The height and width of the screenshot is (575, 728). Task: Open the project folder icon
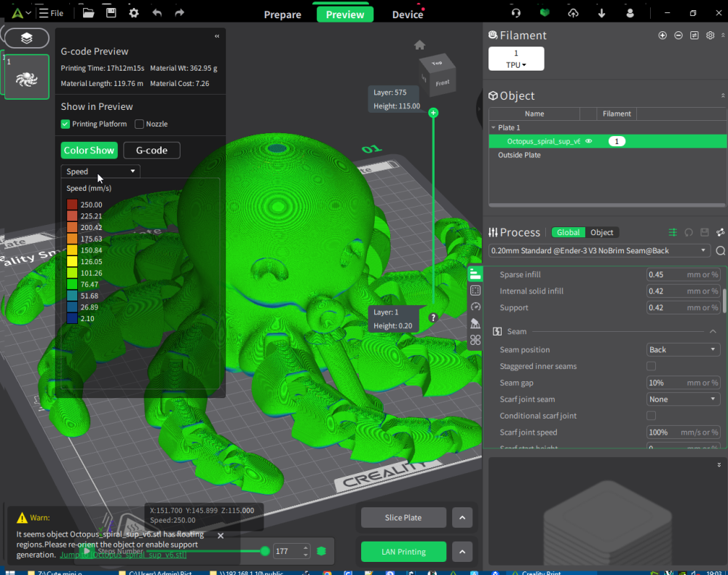tap(88, 13)
